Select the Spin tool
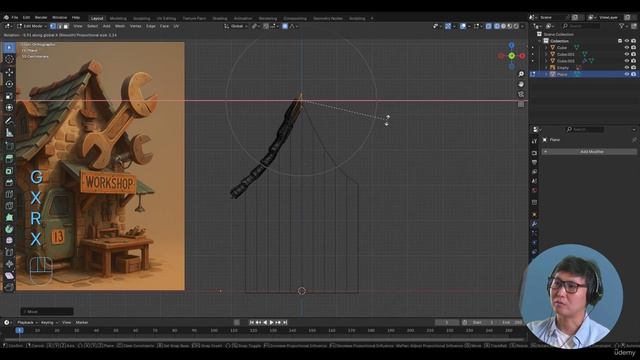 [9, 229]
